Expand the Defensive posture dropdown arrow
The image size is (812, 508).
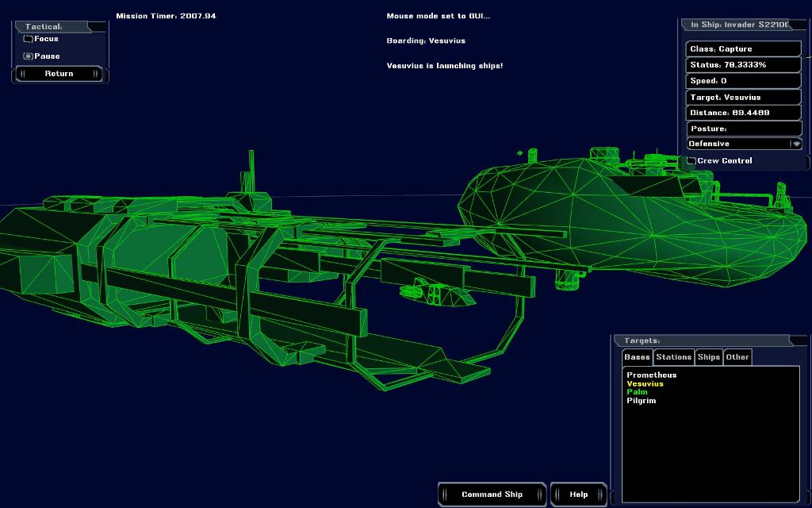click(x=796, y=144)
